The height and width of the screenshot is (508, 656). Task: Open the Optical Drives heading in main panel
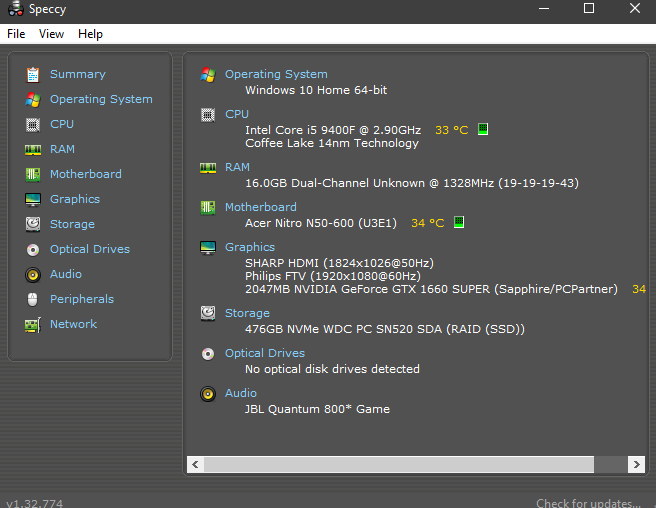(x=264, y=353)
